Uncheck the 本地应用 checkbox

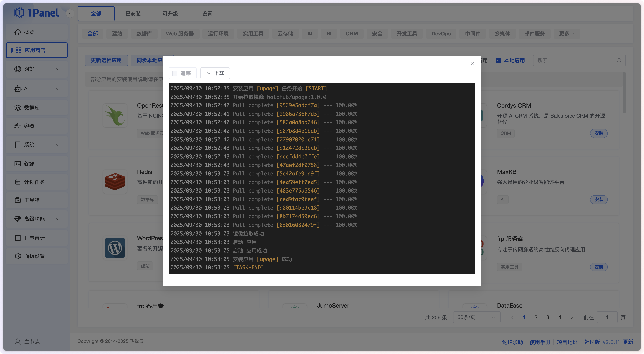coord(499,60)
